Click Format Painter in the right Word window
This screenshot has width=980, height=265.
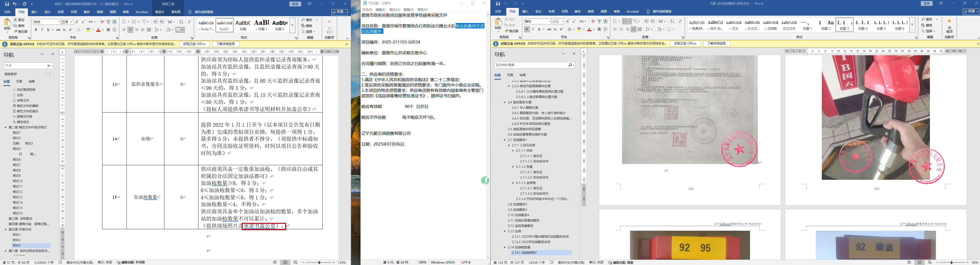511,31
